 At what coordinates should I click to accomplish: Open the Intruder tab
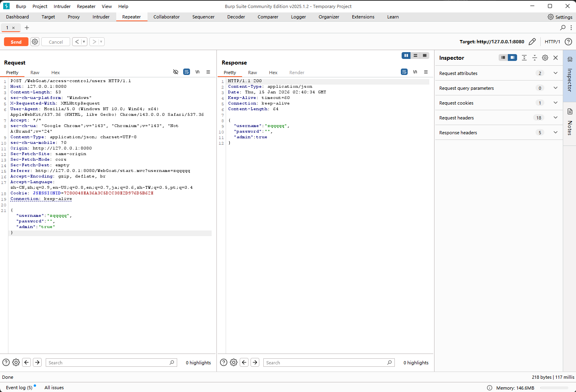pyautogui.click(x=101, y=17)
